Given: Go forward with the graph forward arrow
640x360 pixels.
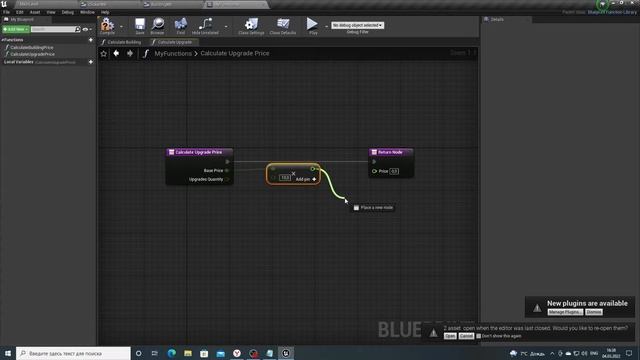Looking at the screenshot, I should coord(130,53).
